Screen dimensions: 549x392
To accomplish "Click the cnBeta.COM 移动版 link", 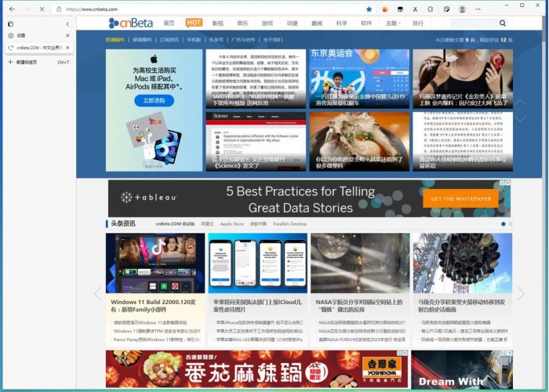I will click(x=175, y=223).
